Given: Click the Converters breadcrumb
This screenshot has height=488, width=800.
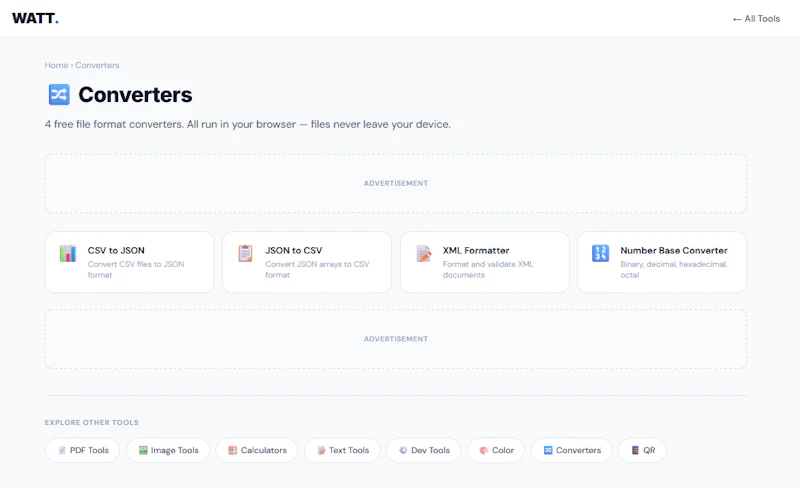Looking at the screenshot, I should click(x=97, y=65).
